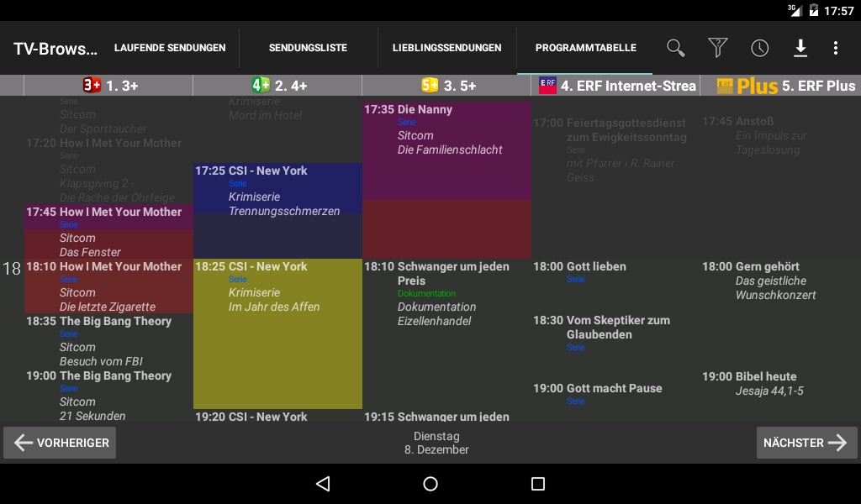Tap the hour 18 marker on time axis
861x504 pixels.
pyautogui.click(x=12, y=269)
